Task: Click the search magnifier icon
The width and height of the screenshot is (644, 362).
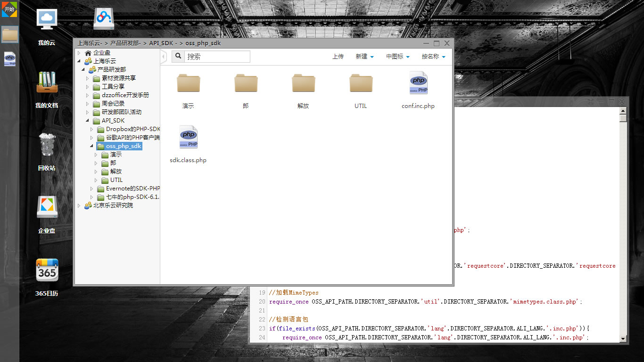Action: 178,57
